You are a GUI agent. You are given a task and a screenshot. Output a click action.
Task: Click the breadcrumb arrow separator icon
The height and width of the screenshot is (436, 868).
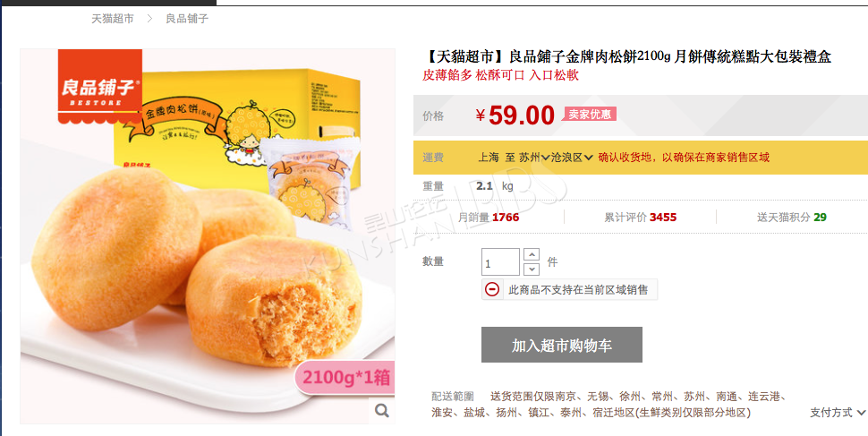point(149,19)
